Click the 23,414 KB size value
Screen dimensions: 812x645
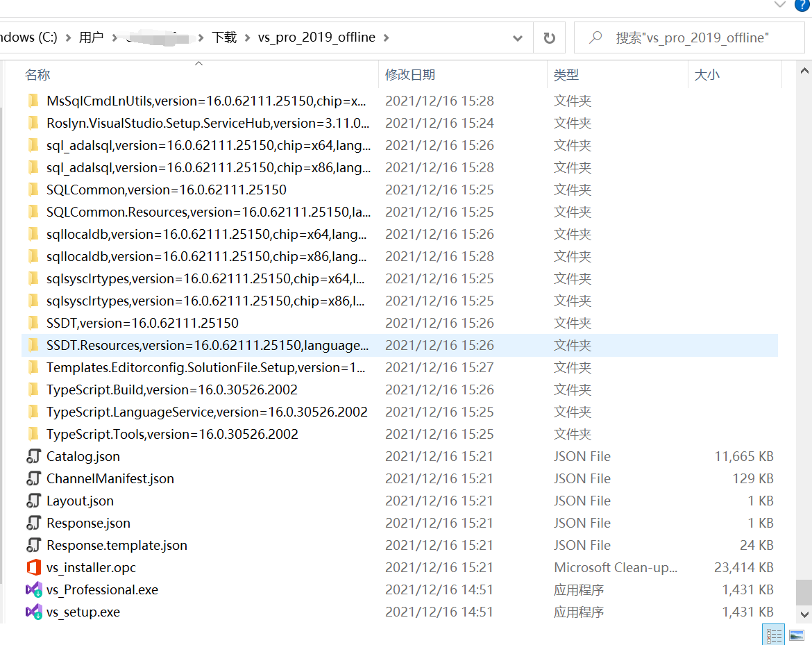pos(744,567)
